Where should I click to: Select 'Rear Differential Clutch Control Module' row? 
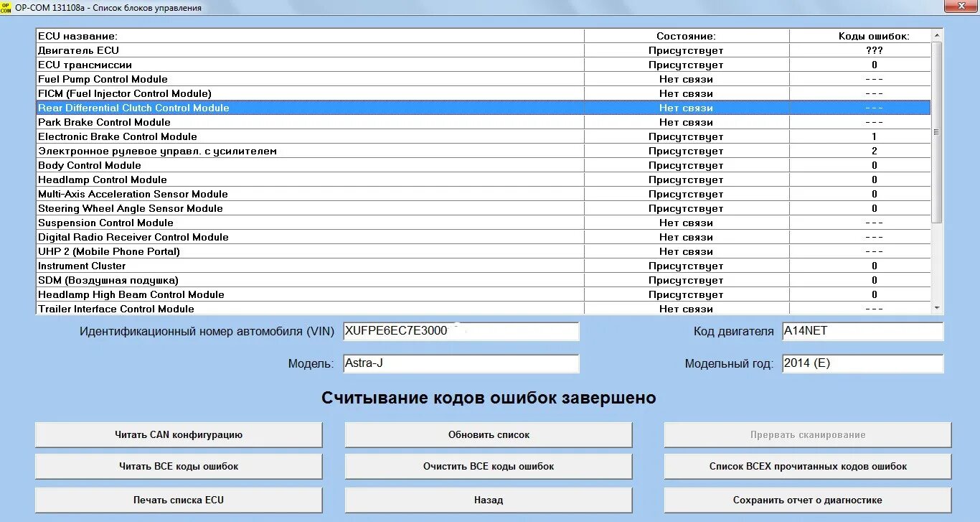pos(484,108)
